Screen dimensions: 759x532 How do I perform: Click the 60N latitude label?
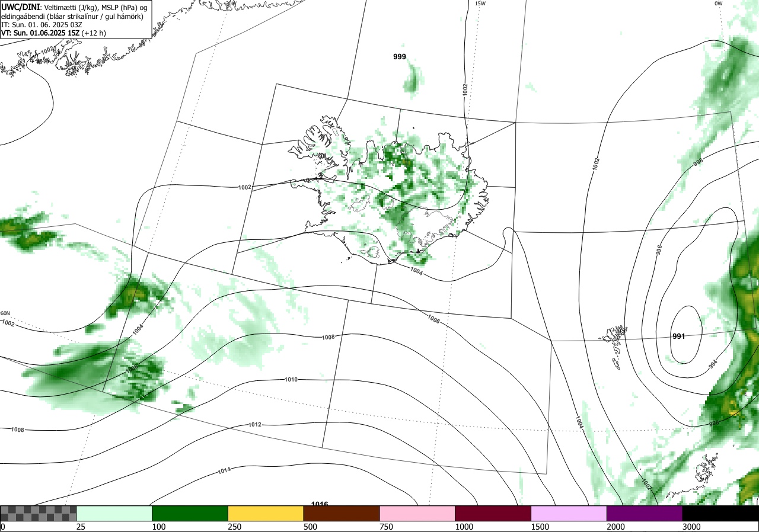(5, 313)
